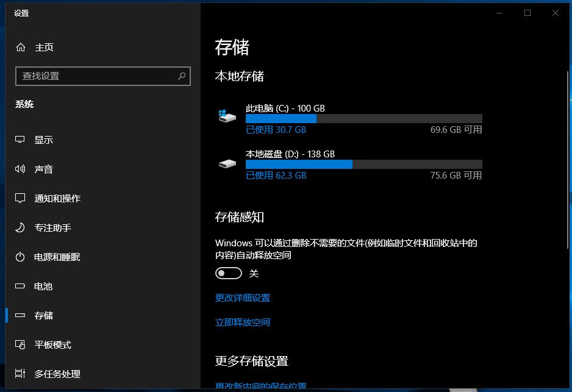Open 通知和操作 settings
This screenshot has height=392, width=572.
pyautogui.click(x=20, y=198)
